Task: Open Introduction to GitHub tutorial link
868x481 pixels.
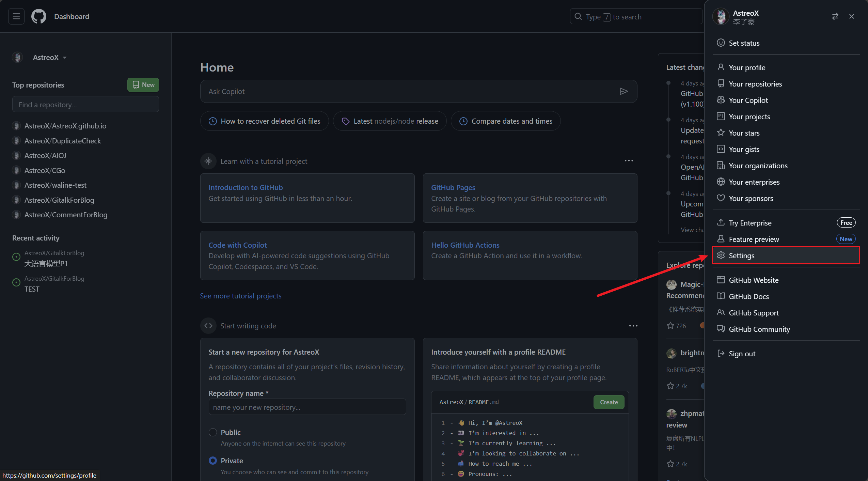Action: [x=246, y=187]
